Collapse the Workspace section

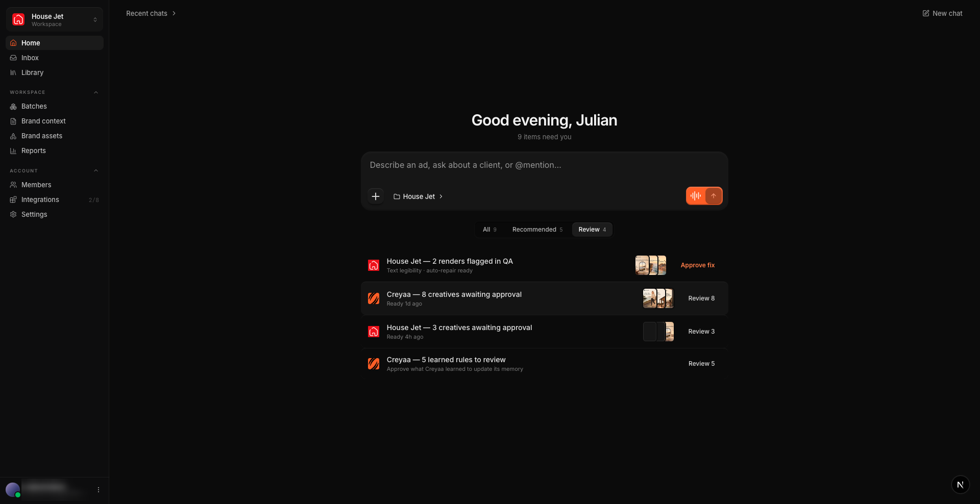coord(96,92)
